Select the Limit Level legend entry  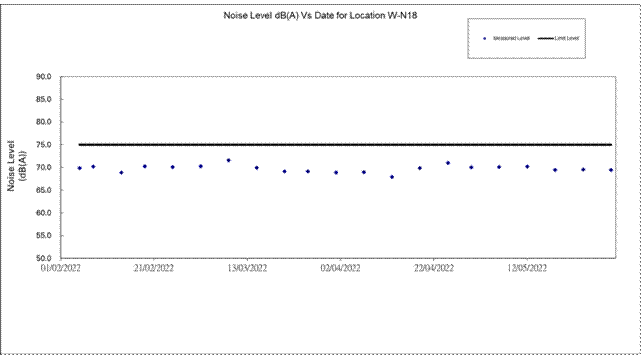click(x=559, y=38)
